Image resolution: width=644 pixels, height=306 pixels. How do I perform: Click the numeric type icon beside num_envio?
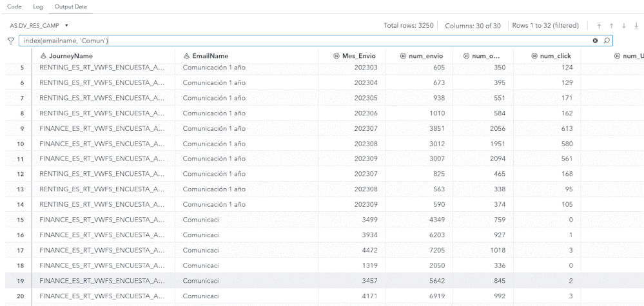pyautogui.click(x=403, y=55)
